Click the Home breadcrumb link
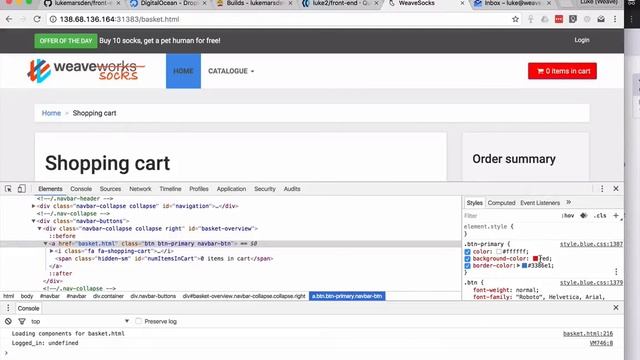The height and width of the screenshot is (360, 640). pos(51,113)
